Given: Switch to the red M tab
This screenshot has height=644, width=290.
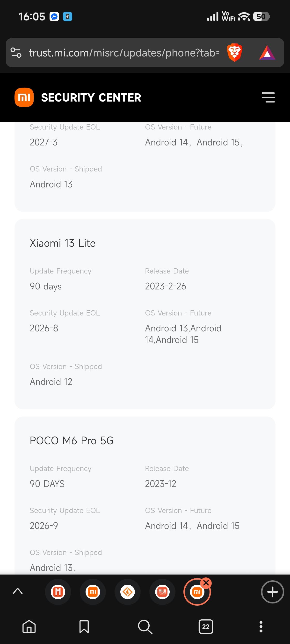Looking at the screenshot, I should click(58, 592).
